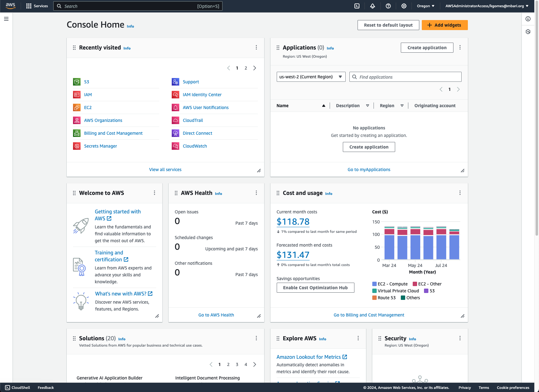Click Enable Cost Optimization Hub
The width and height of the screenshot is (539, 392).
pos(315,287)
